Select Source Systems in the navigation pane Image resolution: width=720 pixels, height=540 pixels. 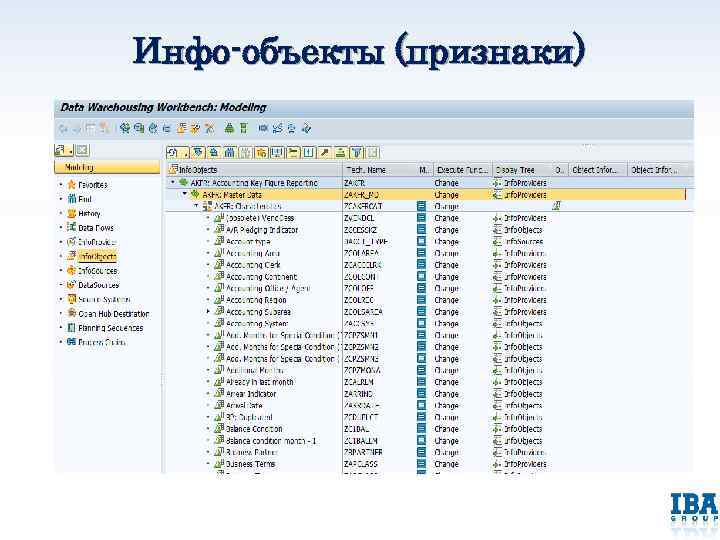coord(104,299)
